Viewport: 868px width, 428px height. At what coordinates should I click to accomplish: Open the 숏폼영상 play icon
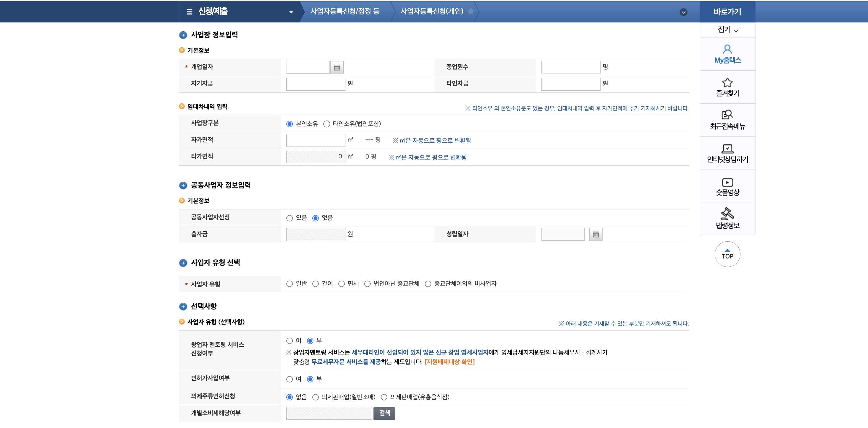(x=727, y=182)
